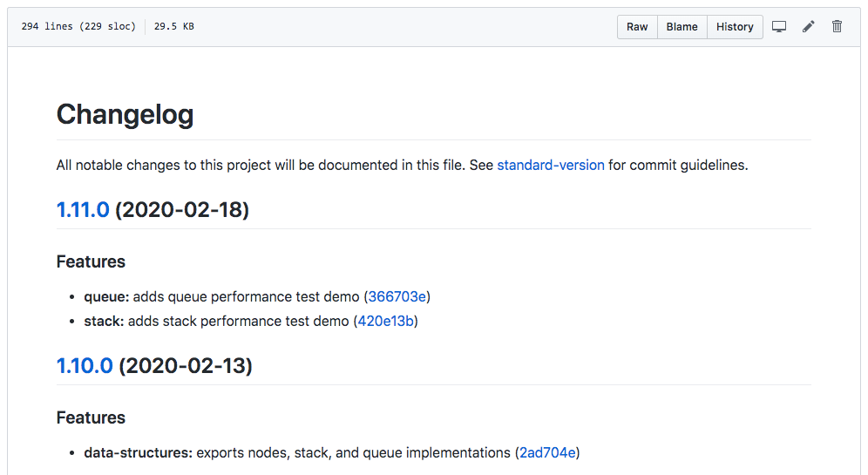Open this file in GitHub Desktop

point(779,27)
